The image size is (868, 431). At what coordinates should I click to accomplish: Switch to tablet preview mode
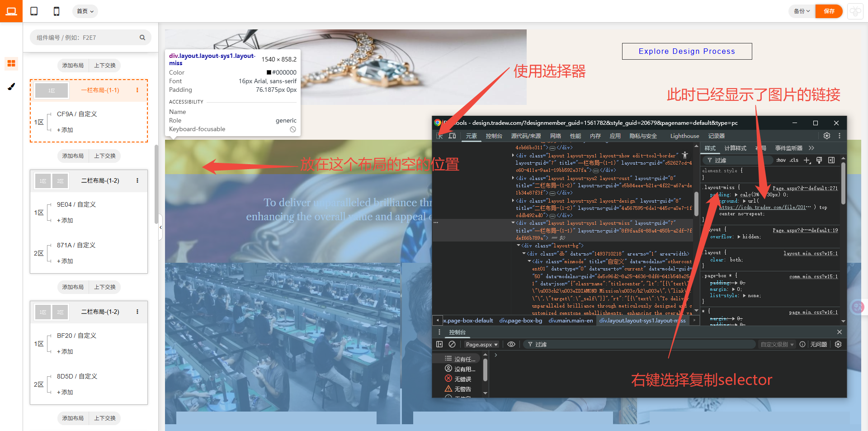tap(34, 11)
